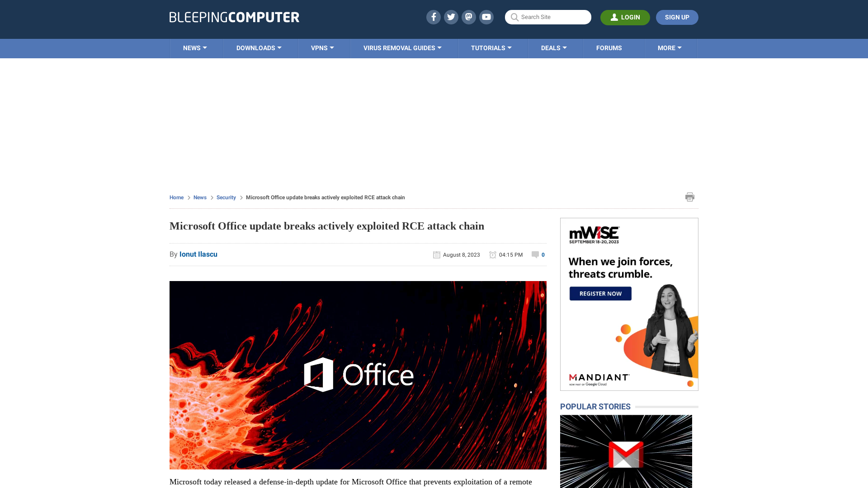Click the LOGIN button icon
Screen dimensions: 868x488
click(614, 17)
